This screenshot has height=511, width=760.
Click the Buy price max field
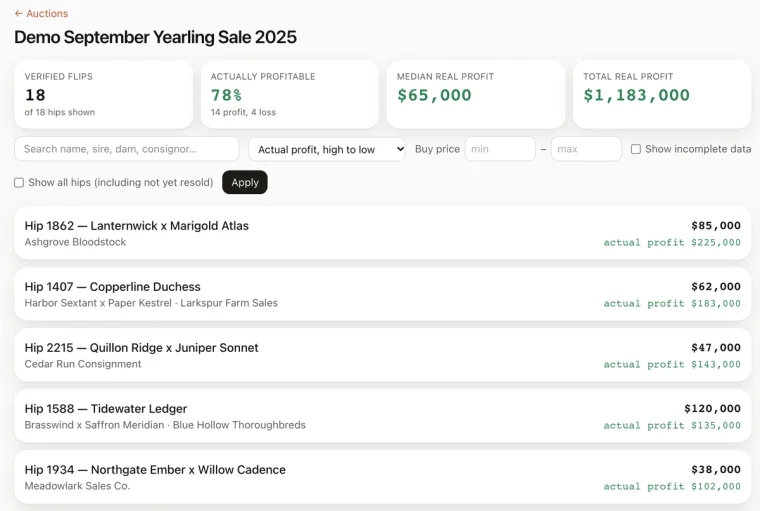[x=586, y=149]
